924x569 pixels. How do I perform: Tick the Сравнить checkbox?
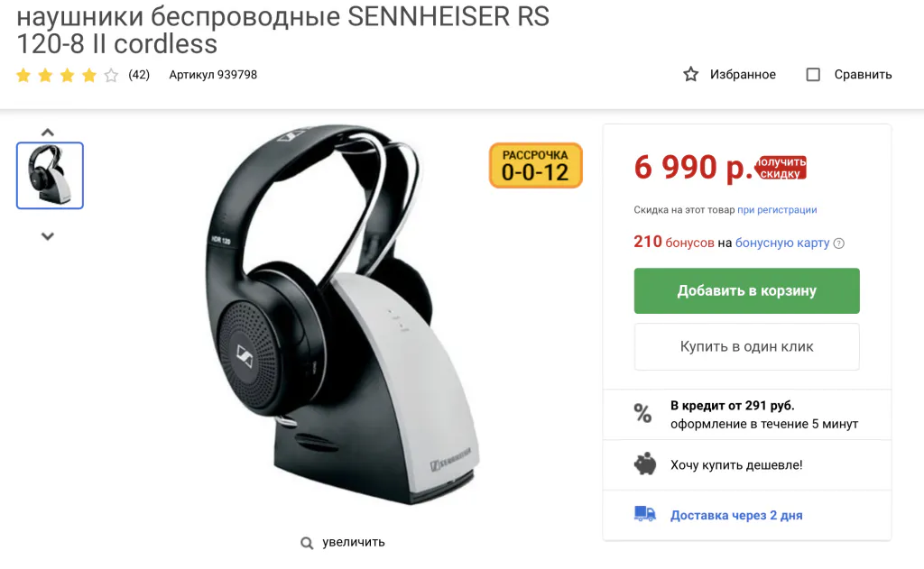point(813,74)
